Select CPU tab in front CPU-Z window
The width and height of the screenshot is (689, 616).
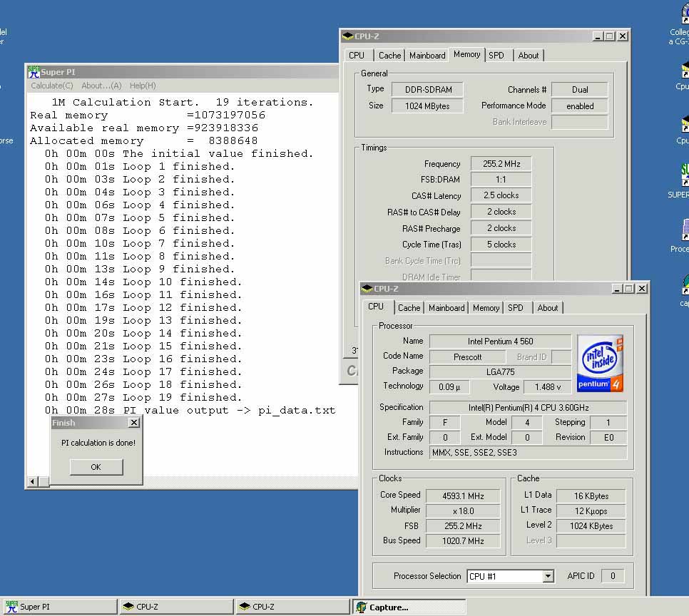tap(376, 307)
